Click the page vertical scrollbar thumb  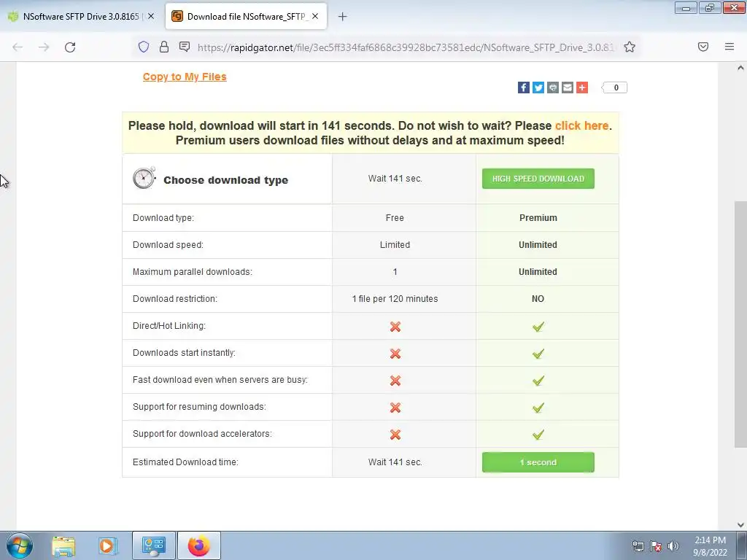pyautogui.click(x=740, y=324)
